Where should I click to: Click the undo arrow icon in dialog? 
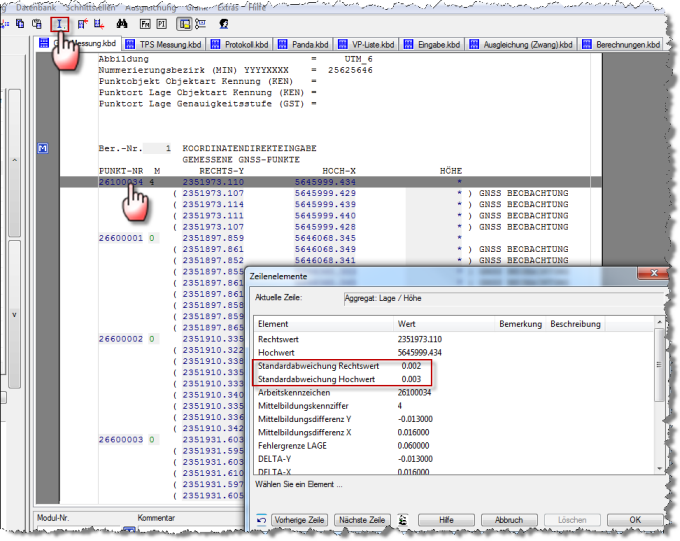262,520
